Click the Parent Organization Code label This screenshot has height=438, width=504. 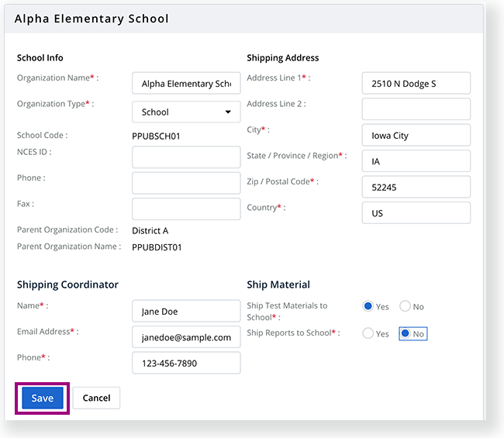tap(67, 229)
